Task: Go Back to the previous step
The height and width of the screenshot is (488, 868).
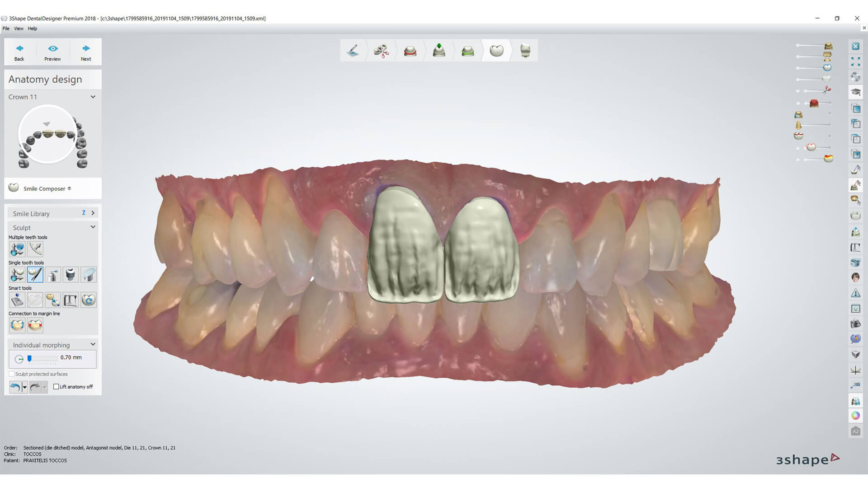Action: click(x=19, y=52)
